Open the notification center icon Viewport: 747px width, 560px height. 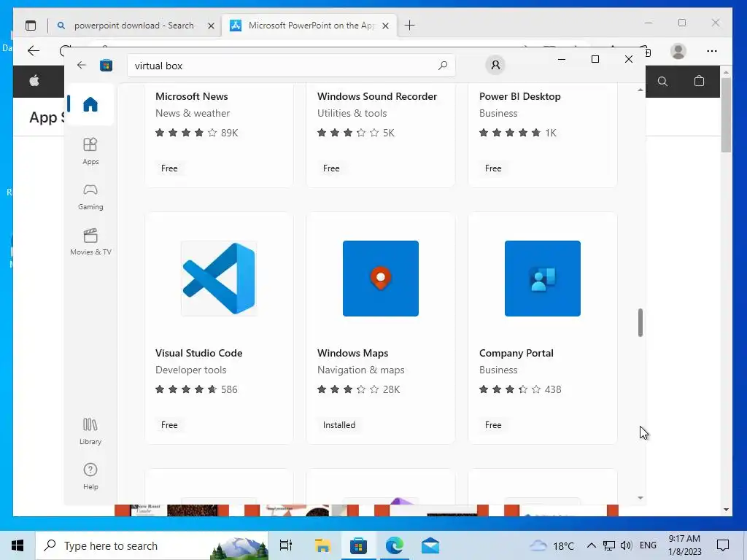pos(723,545)
